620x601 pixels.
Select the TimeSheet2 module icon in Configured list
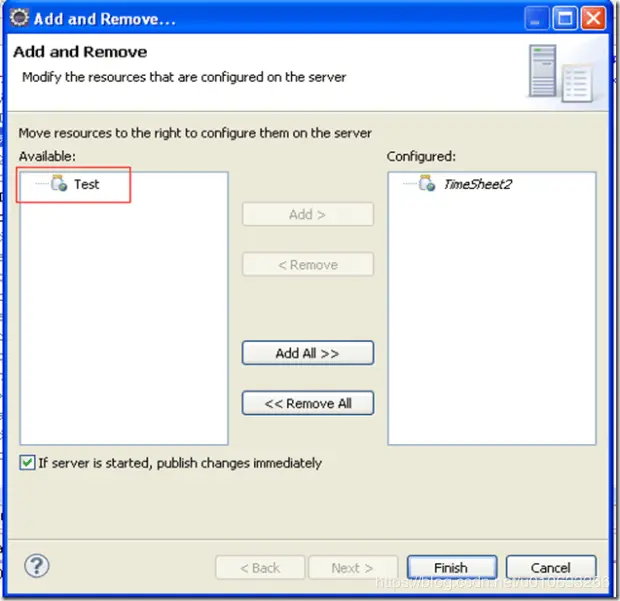point(427,183)
